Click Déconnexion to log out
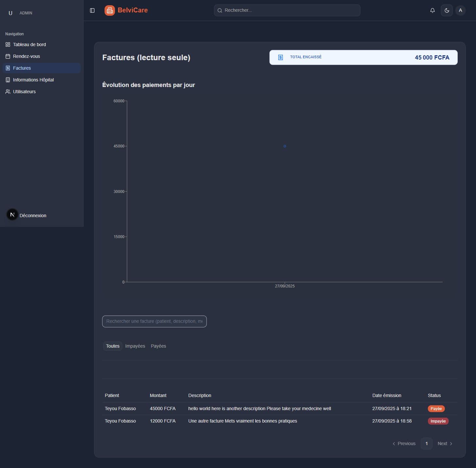The width and height of the screenshot is (476, 468). [x=33, y=216]
